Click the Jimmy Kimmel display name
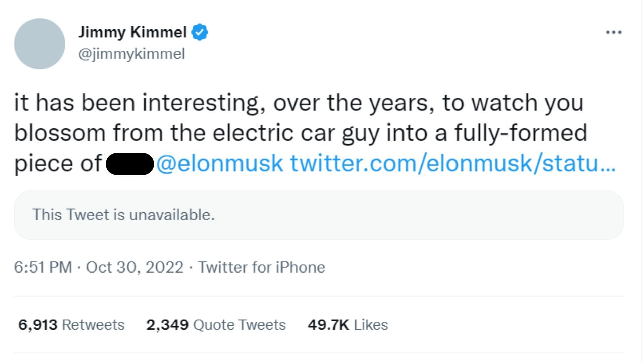 pos(133,32)
